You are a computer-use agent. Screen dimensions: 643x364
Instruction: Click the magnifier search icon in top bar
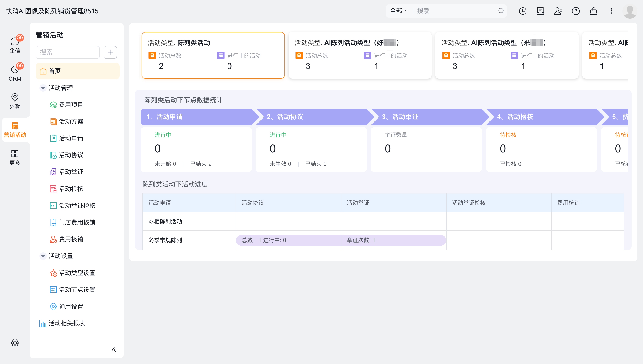point(501,11)
